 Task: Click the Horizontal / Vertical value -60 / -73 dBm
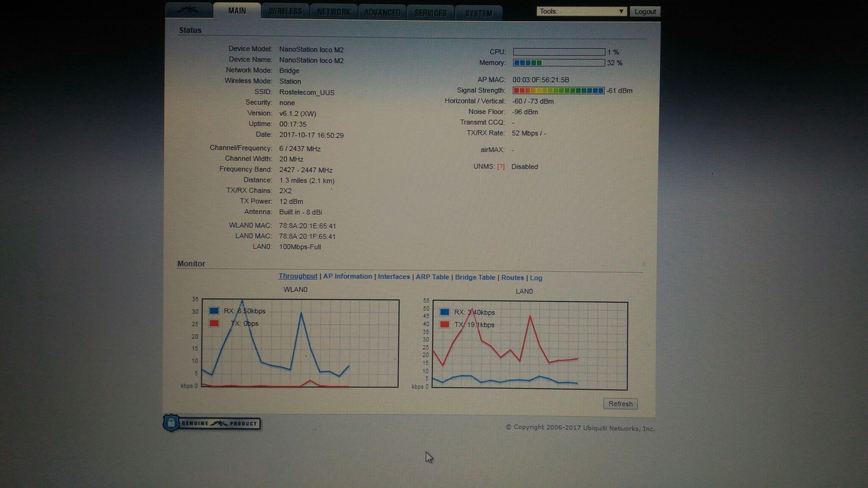click(533, 101)
